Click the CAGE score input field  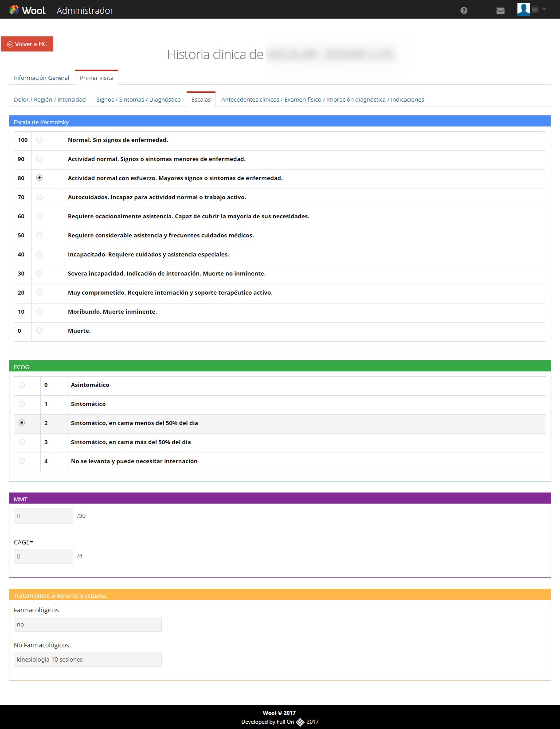43,556
